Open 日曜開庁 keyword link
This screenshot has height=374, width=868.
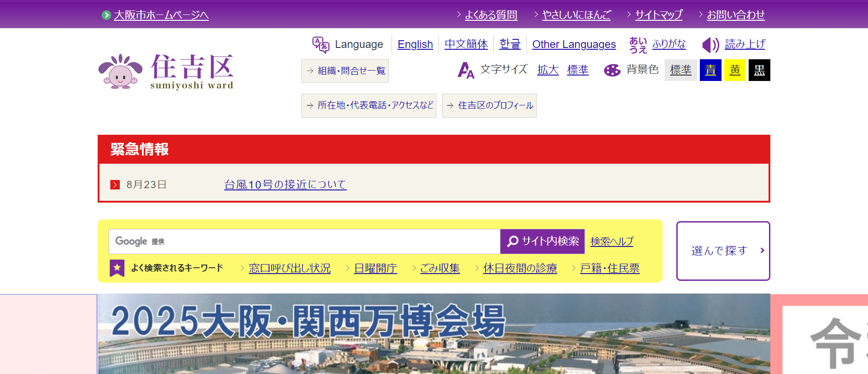pyautogui.click(x=375, y=268)
